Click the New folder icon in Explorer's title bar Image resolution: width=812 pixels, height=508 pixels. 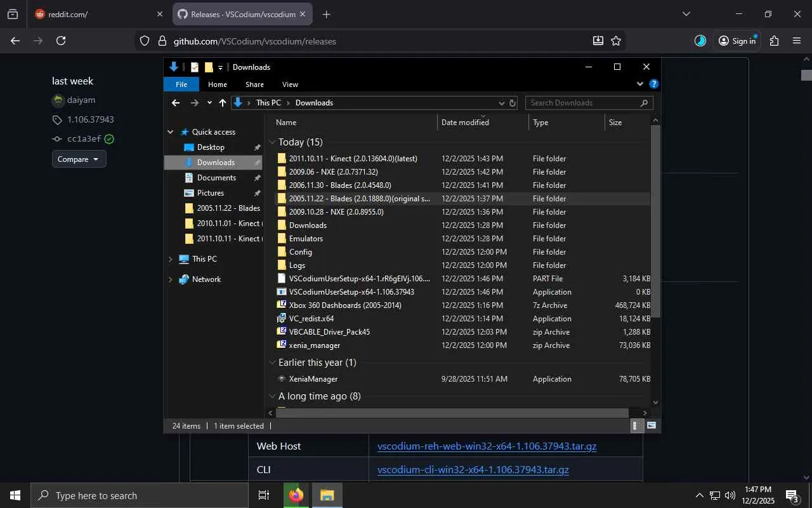[209, 67]
